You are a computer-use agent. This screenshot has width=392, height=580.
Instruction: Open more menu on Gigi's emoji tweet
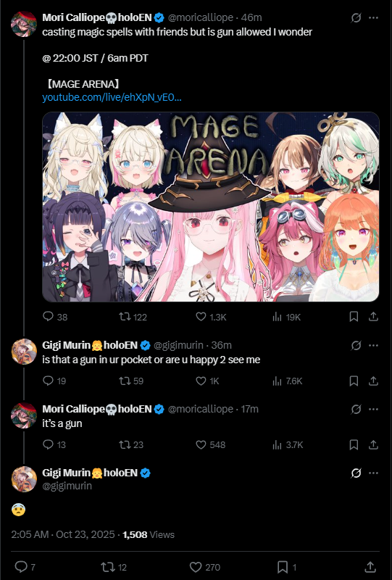click(x=373, y=473)
